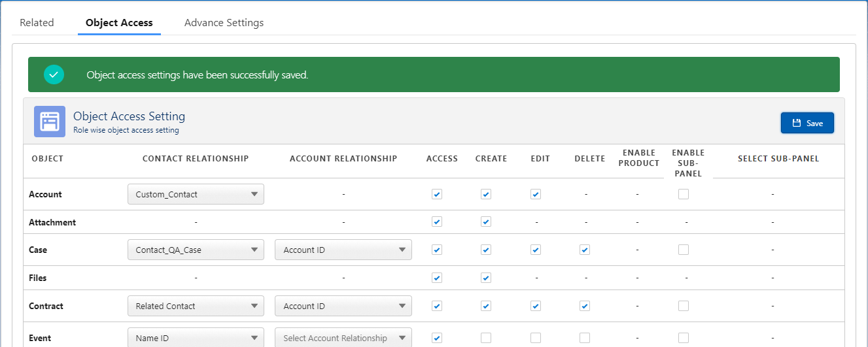Uncheck Access checkbox for Account

(x=437, y=194)
